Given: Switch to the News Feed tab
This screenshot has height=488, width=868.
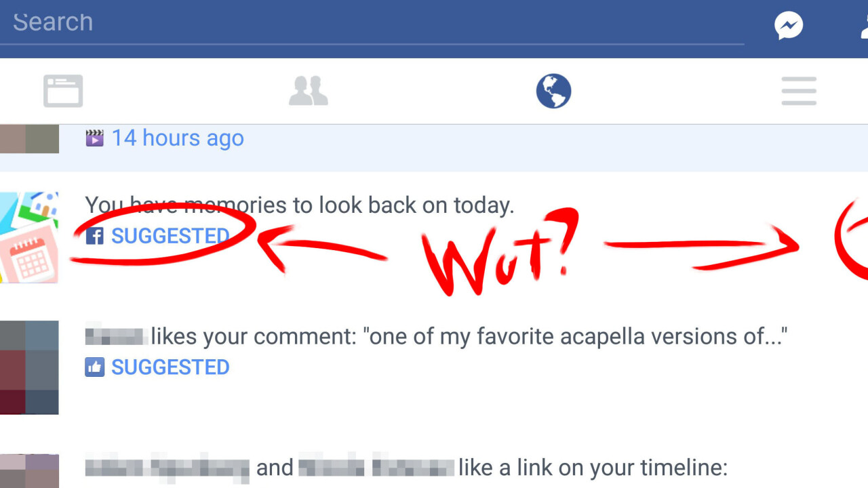Looking at the screenshot, I should click(x=63, y=91).
